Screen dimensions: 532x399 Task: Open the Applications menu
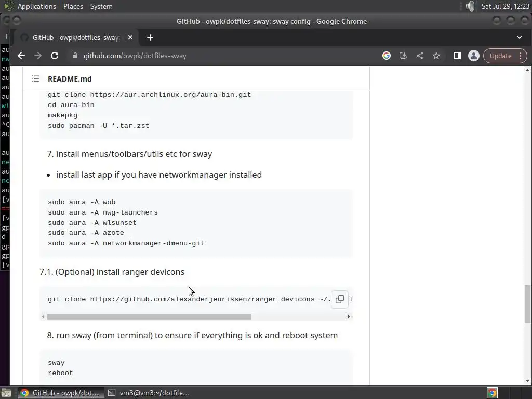tap(37, 6)
